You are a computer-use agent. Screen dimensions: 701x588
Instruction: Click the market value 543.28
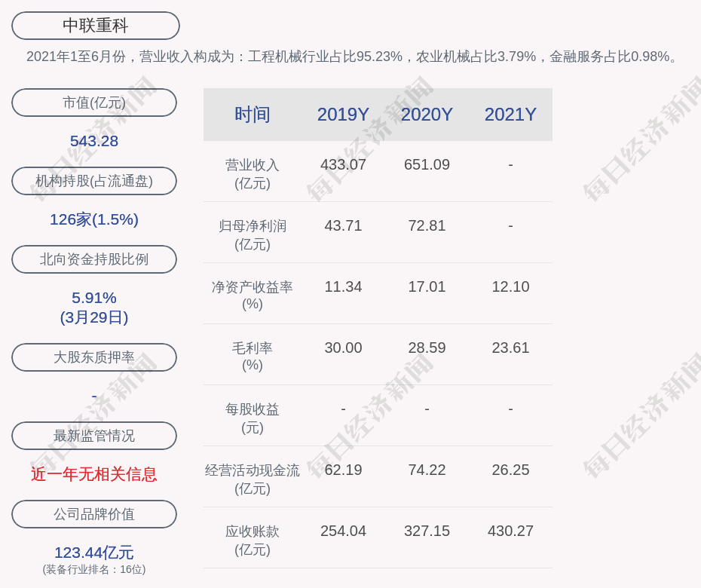pos(94,141)
